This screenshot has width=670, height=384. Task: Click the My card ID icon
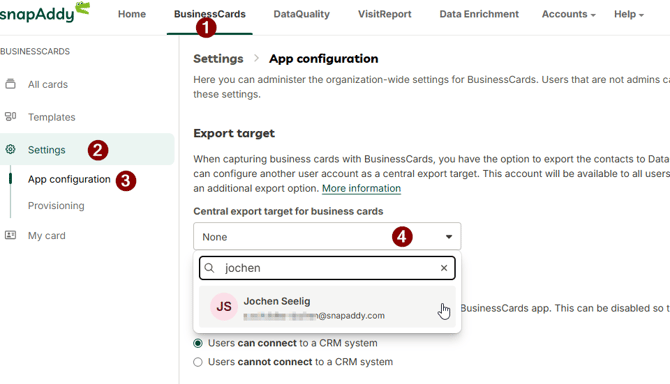pos(10,235)
